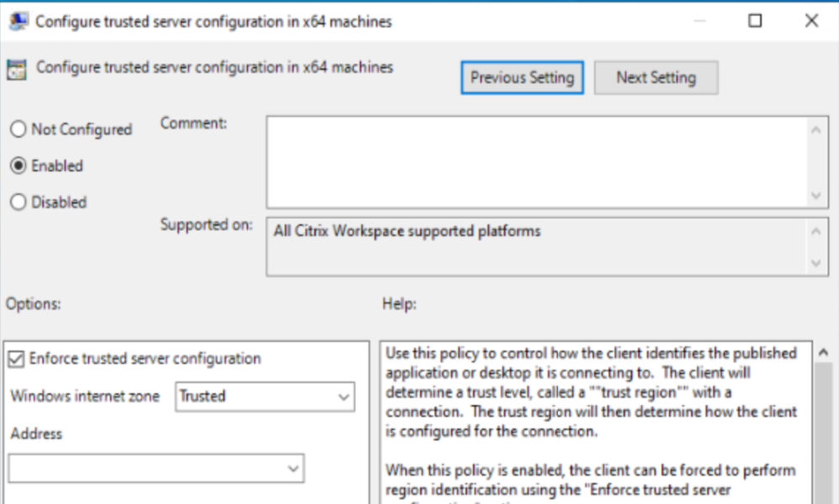The height and width of the screenshot is (504, 839).
Task: Go to Previous Setting
Action: 522,78
